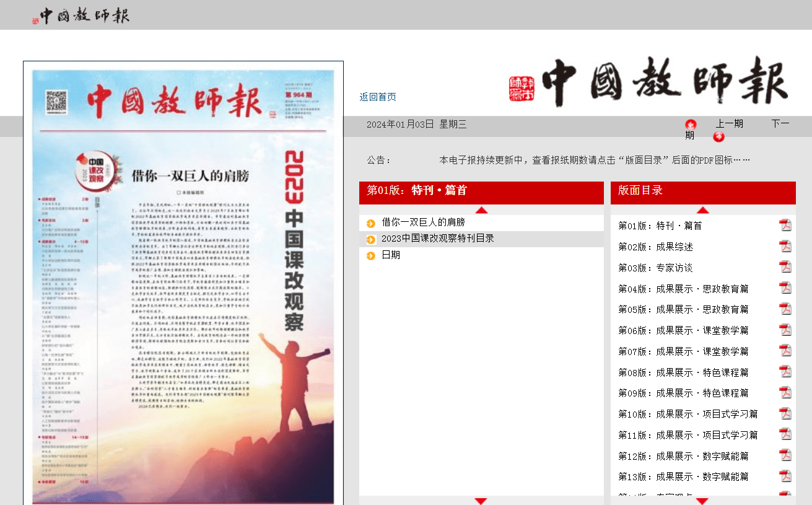Click QR code on newspaper front page
The width and height of the screenshot is (812, 505).
coord(56,101)
